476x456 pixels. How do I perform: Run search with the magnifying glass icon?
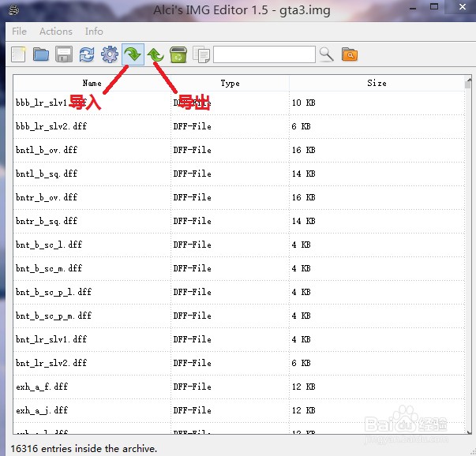pyautogui.click(x=327, y=54)
